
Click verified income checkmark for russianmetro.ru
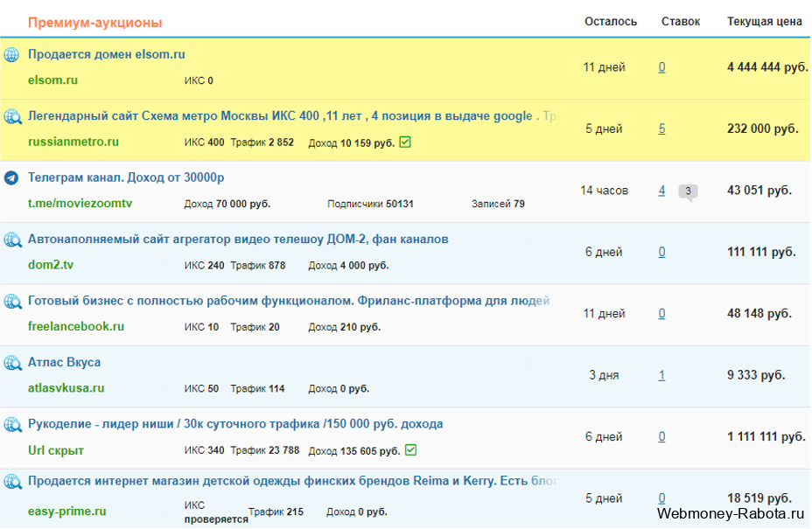click(405, 142)
